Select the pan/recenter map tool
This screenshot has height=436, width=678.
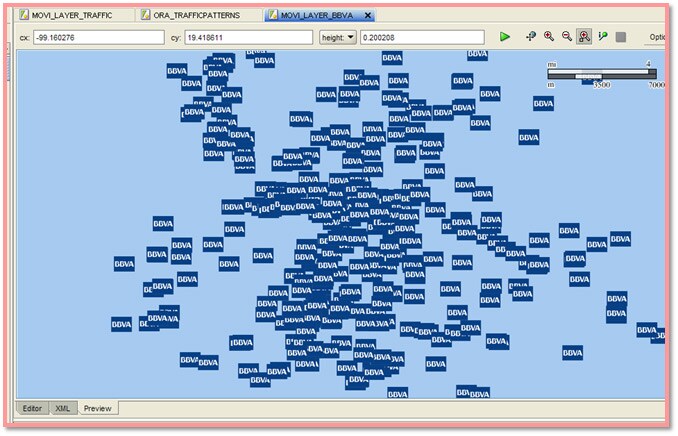531,37
